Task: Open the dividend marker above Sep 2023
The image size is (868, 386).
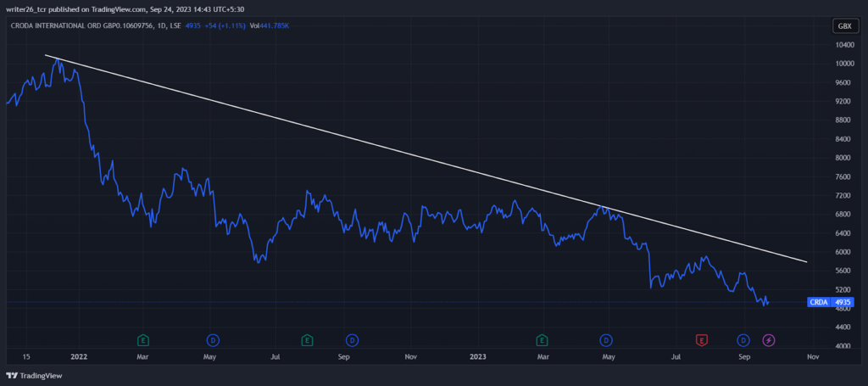Action: 743,340
